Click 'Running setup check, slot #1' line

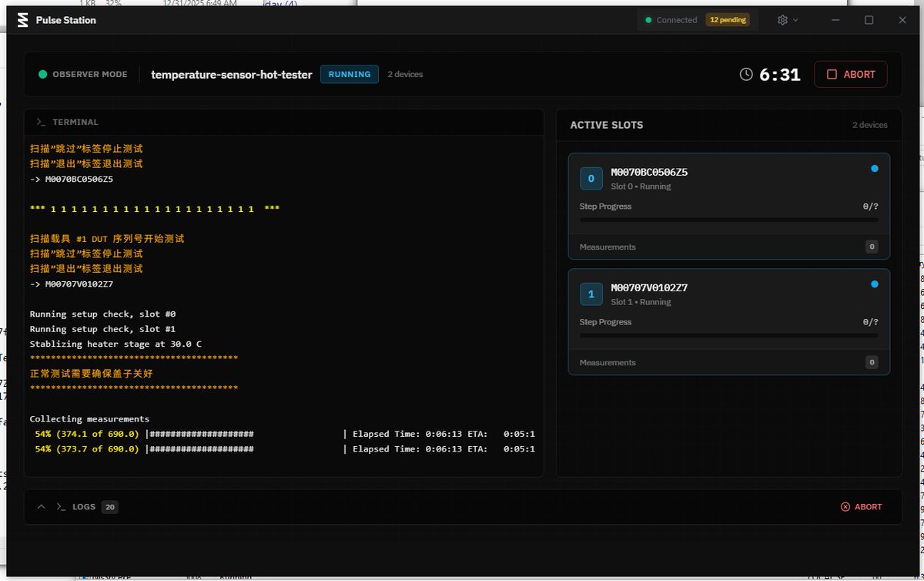pos(103,329)
